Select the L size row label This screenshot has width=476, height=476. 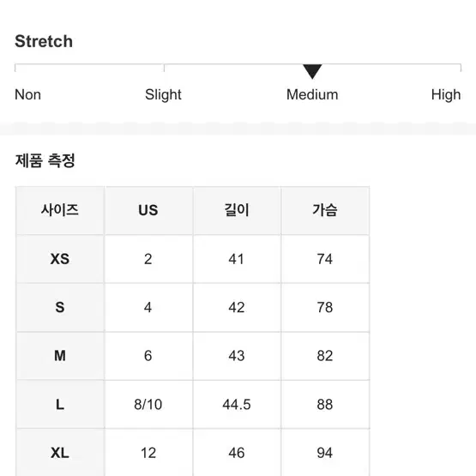click(60, 404)
